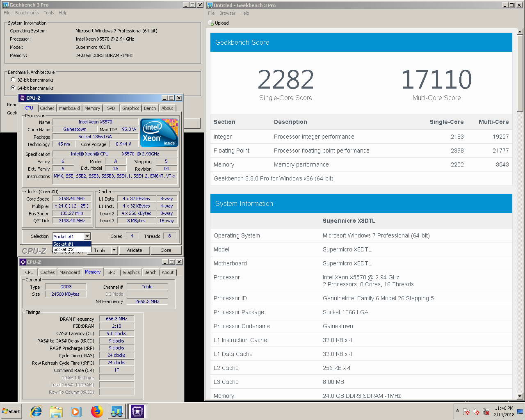Choose Socket #1 from the list
The image size is (525, 420).
[72, 244]
